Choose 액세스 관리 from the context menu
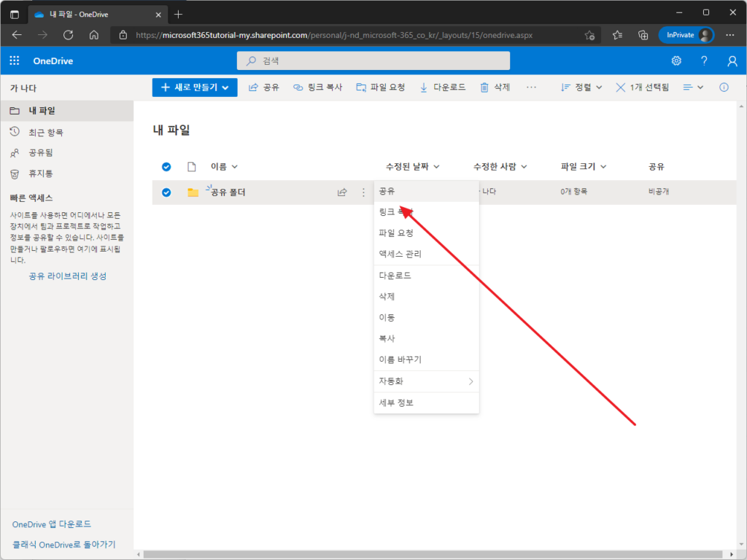 [426, 254]
